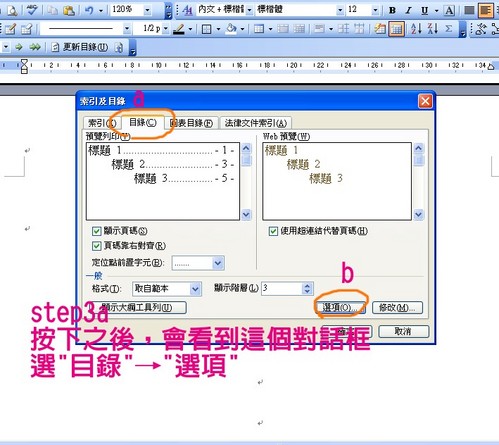Open Print Preview from the toolbar
The height and width of the screenshot is (445, 499).
point(12,11)
